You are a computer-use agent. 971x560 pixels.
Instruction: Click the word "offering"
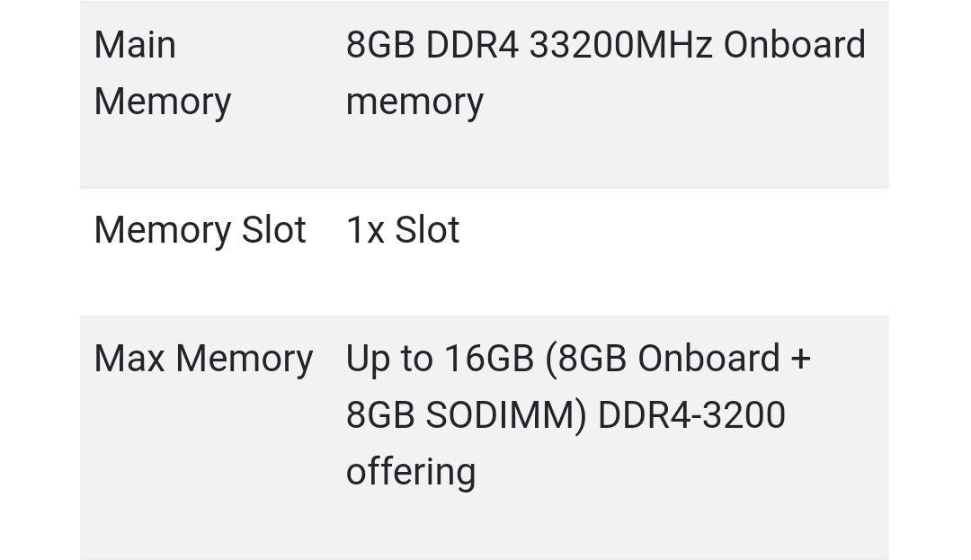point(410,472)
